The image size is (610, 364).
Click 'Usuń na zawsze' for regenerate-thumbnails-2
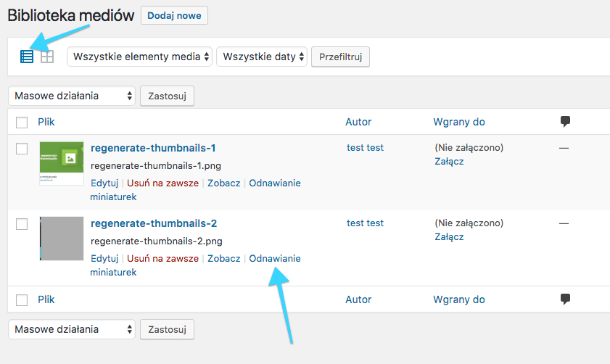click(162, 259)
